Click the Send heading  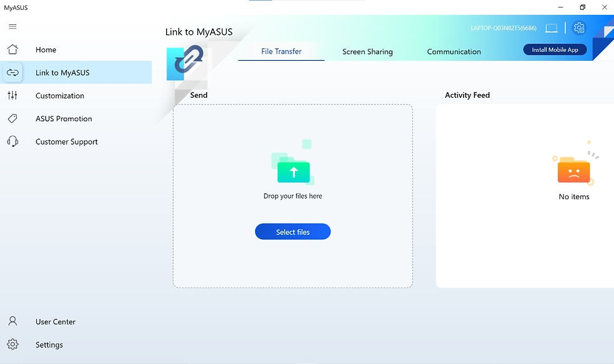tap(199, 95)
